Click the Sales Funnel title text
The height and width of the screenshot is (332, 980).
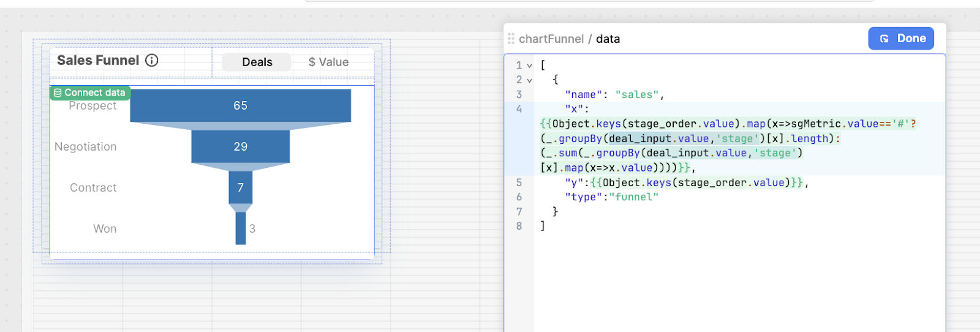click(x=98, y=60)
